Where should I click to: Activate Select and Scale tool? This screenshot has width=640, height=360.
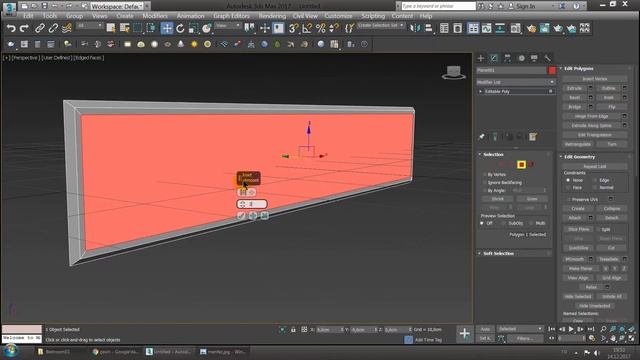click(x=193, y=28)
